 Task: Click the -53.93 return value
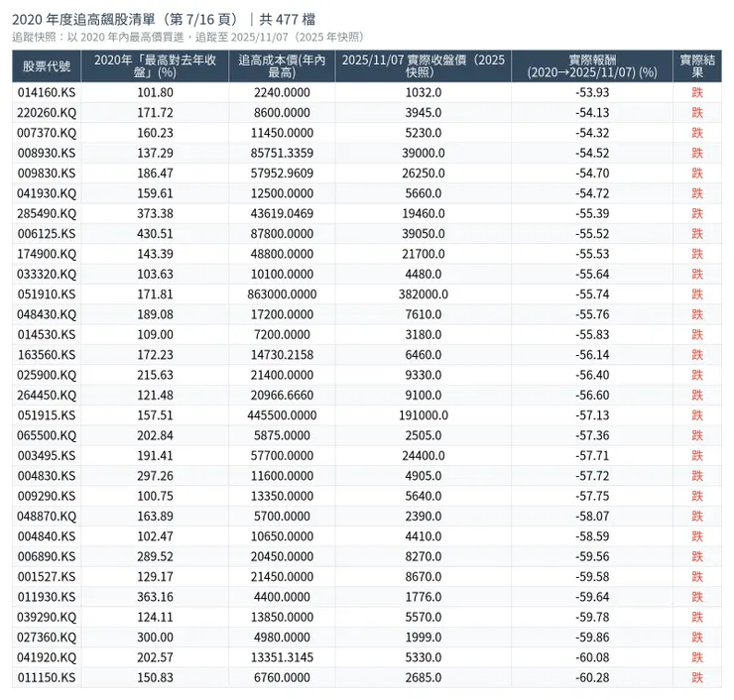592,92
